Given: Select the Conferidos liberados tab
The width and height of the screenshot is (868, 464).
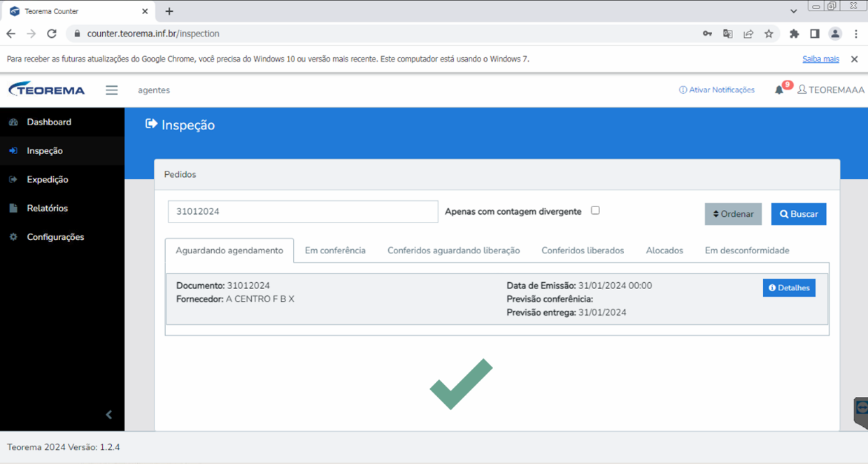Looking at the screenshot, I should (583, 251).
